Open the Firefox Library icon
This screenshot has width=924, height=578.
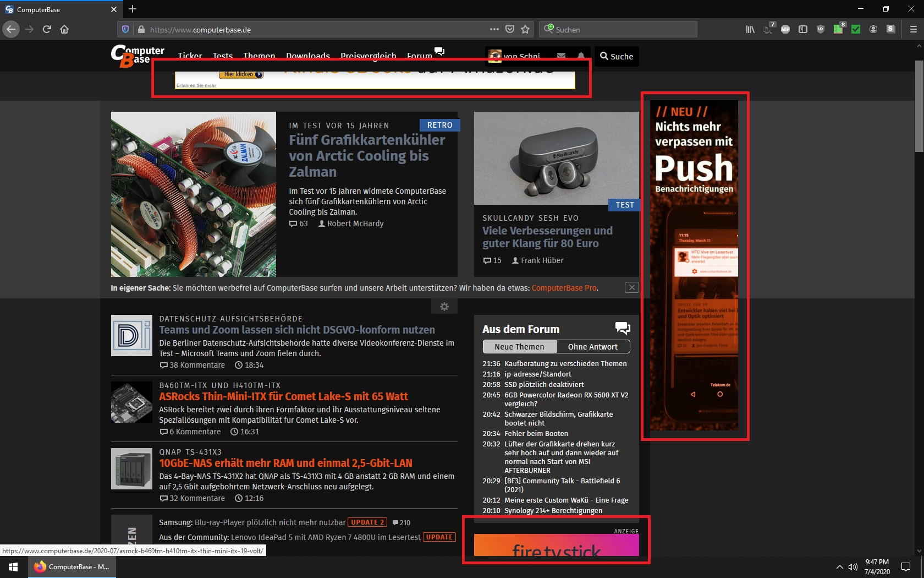point(750,29)
